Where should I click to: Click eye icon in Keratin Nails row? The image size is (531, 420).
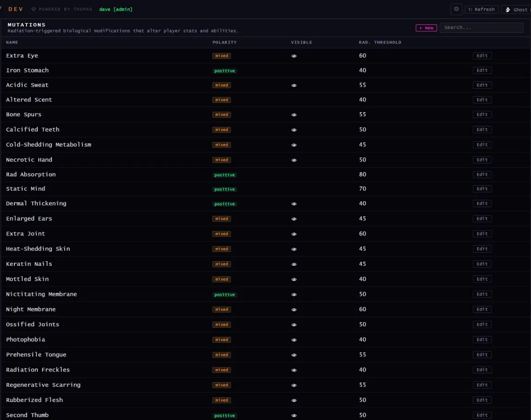[294, 264]
